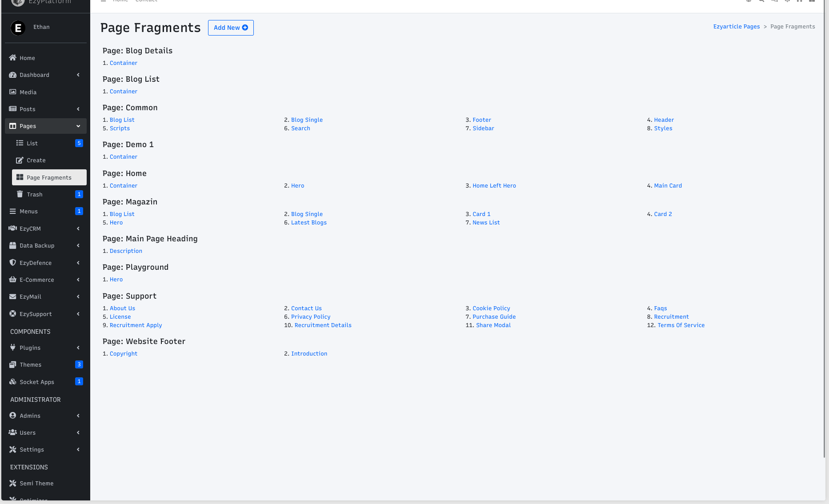Click the Create pencil icon
Image resolution: width=829 pixels, height=504 pixels.
pos(20,160)
